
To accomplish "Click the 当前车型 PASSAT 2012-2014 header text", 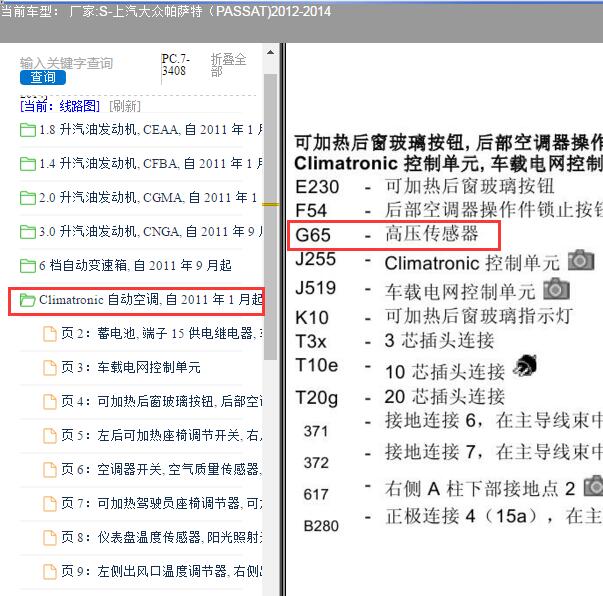I will coord(166,11).
